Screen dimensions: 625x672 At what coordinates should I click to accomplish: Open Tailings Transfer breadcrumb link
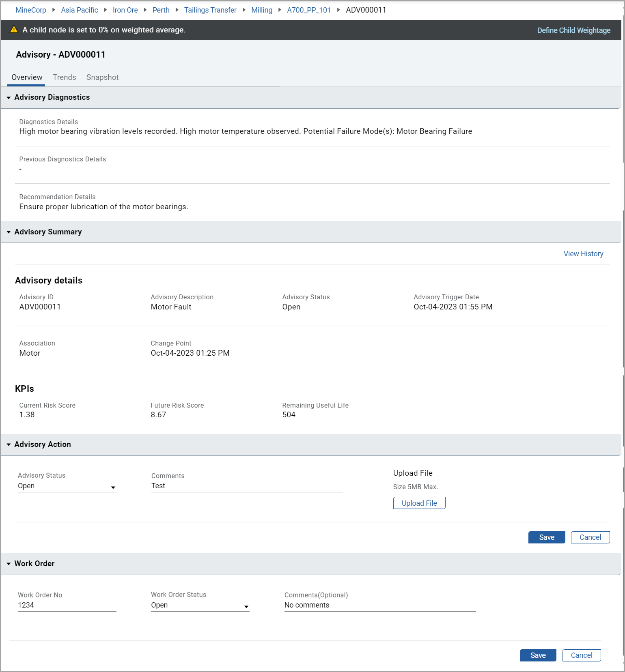pyautogui.click(x=210, y=10)
